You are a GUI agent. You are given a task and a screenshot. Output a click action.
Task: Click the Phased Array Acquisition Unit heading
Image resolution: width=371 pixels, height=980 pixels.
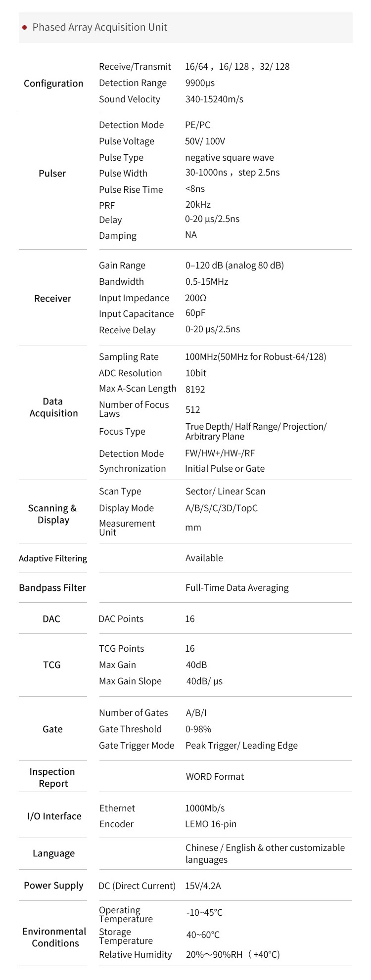(x=99, y=27)
